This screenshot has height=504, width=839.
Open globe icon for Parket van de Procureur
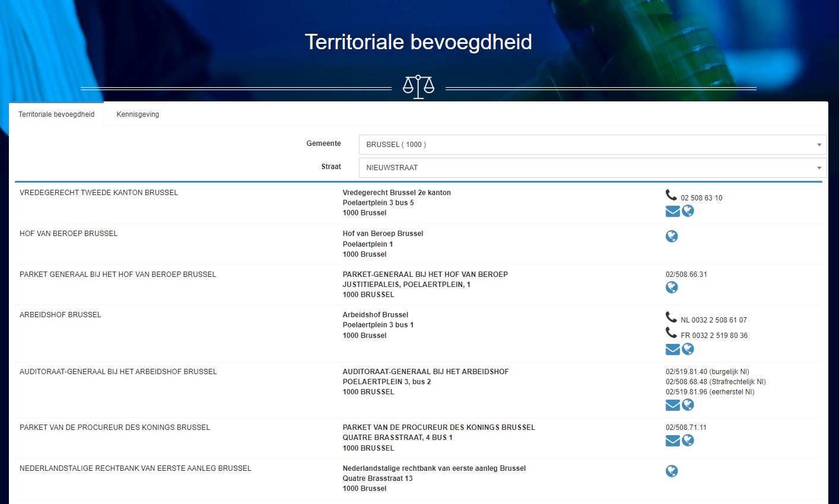688,441
